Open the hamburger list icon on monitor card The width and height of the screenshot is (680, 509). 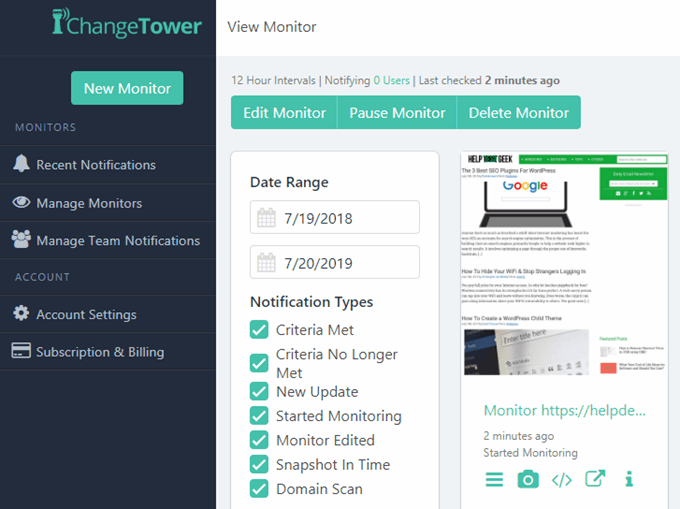[x=494, y=480]
